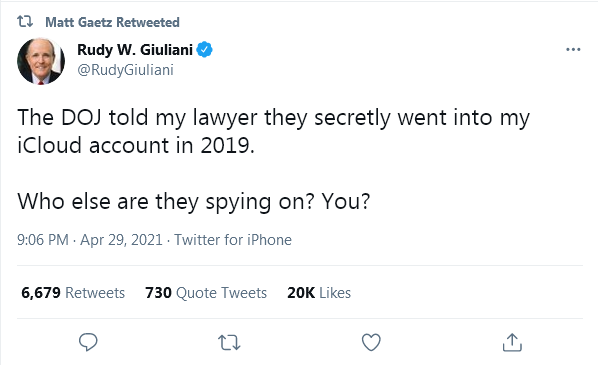This screenshot has width=598, height=365.
Task: Like the tweet with heart icon
Action: (x=371, y=342)
